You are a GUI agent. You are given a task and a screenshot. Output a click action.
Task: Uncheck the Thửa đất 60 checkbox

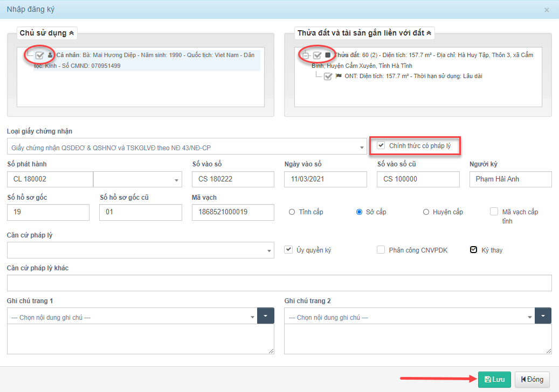(318, 55)
